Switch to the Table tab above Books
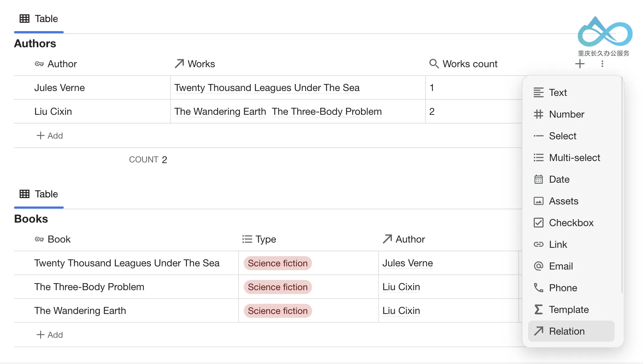Screen dimensions: 643x364 [x=39, y=194]
